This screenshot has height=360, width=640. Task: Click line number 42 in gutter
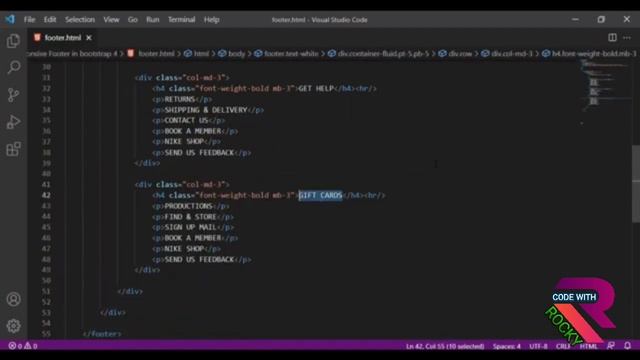46,195
